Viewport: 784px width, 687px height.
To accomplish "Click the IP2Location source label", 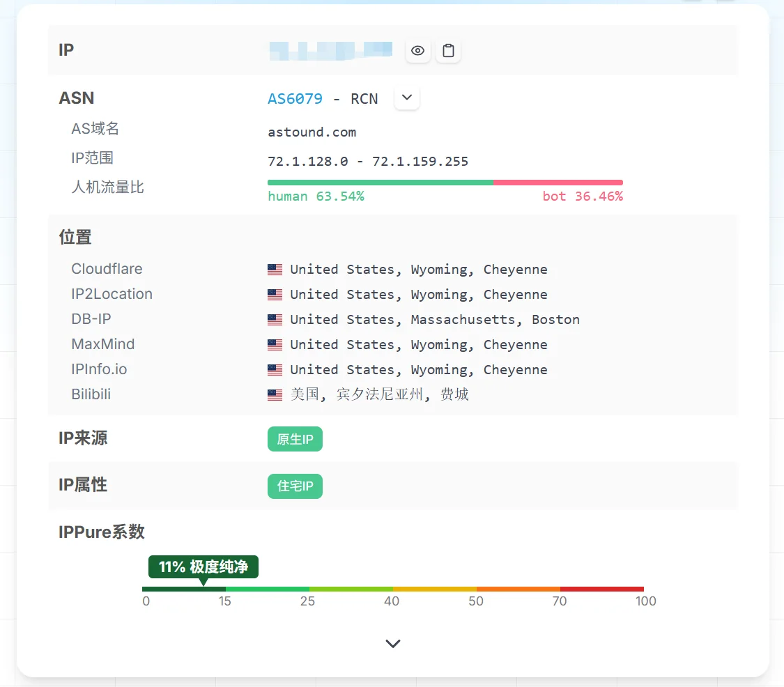I will [112, 294].
